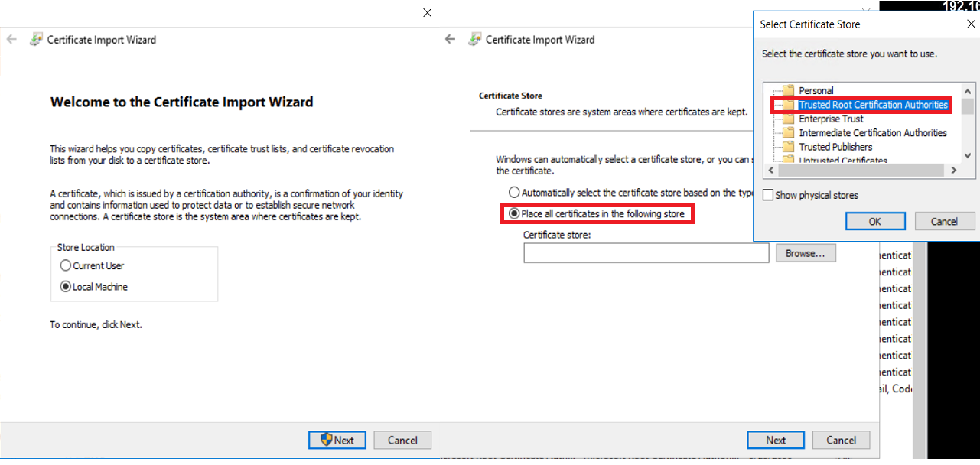
Task: Select the Trusted Publishers store folder
Action: click(835, 146)
